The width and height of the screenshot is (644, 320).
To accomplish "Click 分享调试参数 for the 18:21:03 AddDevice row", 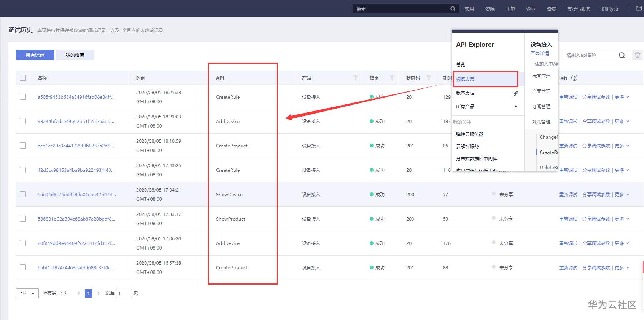I will pyautogui.click(x=596, y=122).
